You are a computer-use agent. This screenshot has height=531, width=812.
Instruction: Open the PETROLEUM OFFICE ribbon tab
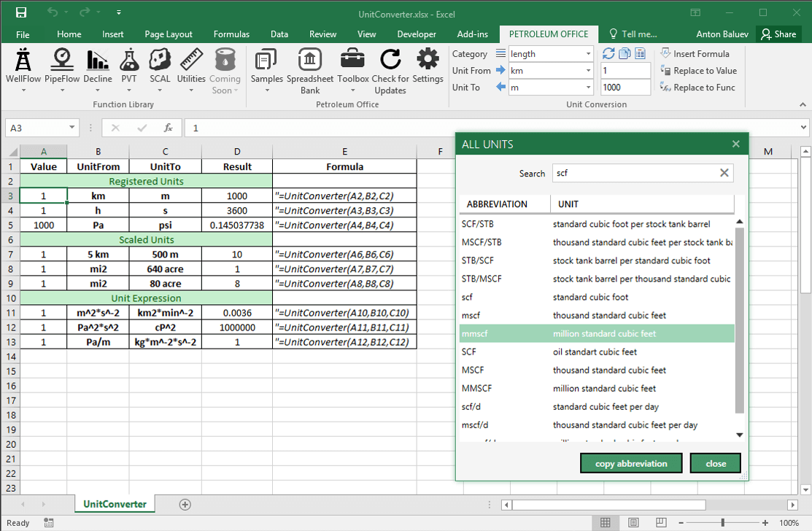[x=548, y=33]
